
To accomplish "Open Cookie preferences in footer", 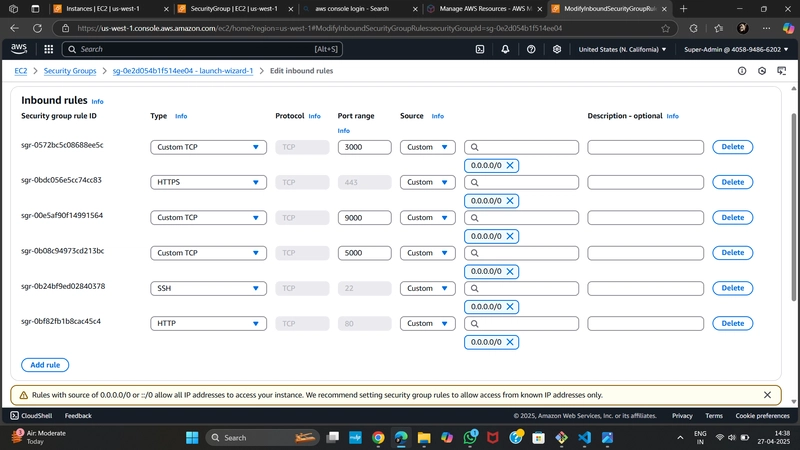I will 762,416.
